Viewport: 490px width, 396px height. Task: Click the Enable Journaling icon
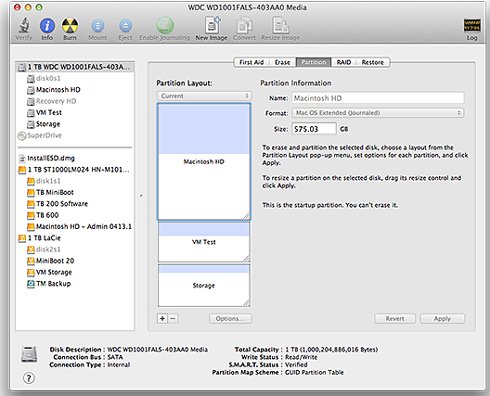point(165,25)
